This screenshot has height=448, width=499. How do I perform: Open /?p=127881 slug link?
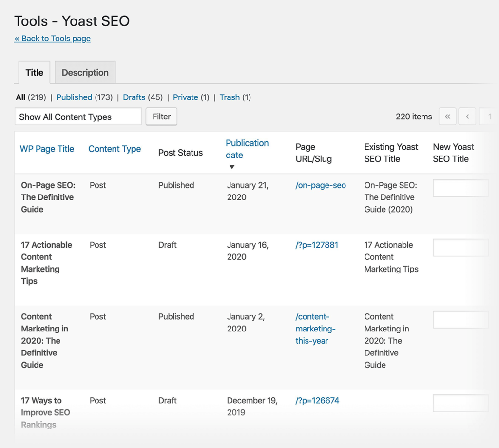tap(317, 245)
